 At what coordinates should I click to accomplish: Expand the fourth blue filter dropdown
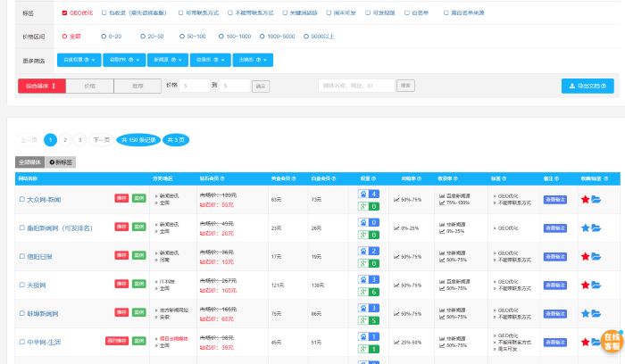pyautogui.click(x=211, y=60)
